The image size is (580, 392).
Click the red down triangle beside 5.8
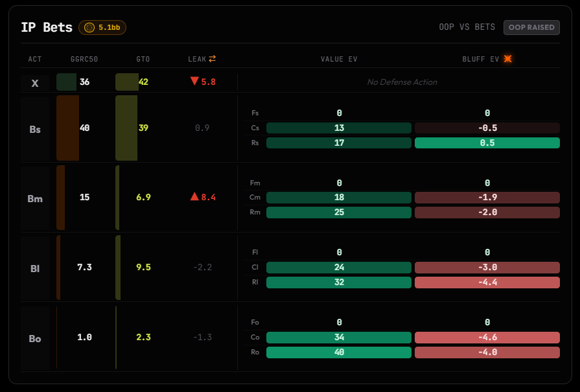click(x=194, y=81)
